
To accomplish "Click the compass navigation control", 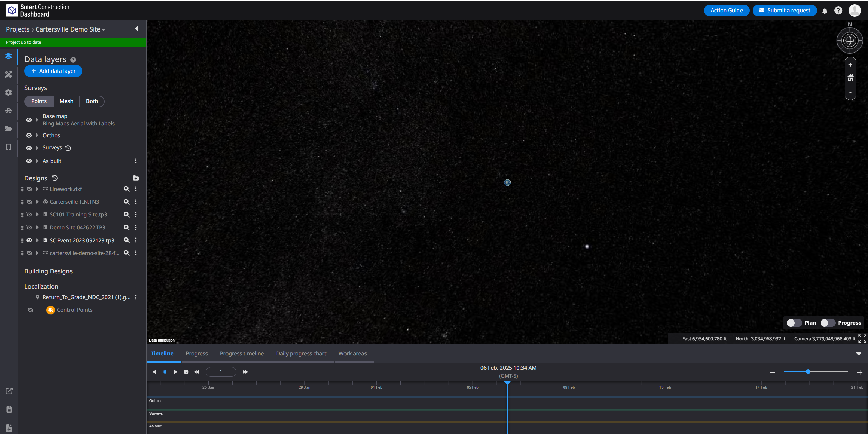I will (850, 41).
